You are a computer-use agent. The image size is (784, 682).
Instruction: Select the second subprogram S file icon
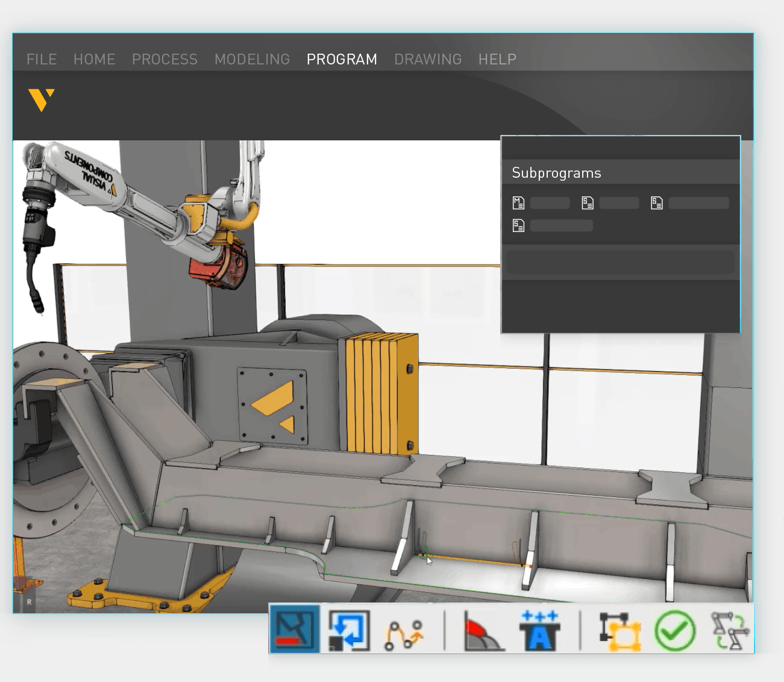[588, 203]
